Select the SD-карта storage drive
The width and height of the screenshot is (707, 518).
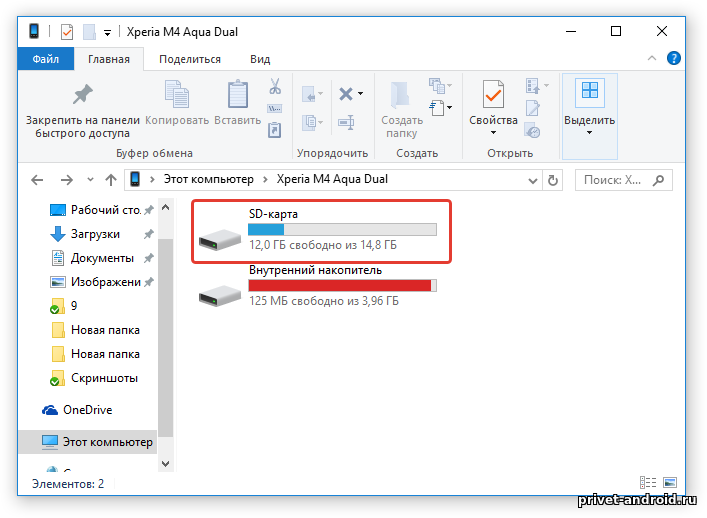(x=321, y=231)
